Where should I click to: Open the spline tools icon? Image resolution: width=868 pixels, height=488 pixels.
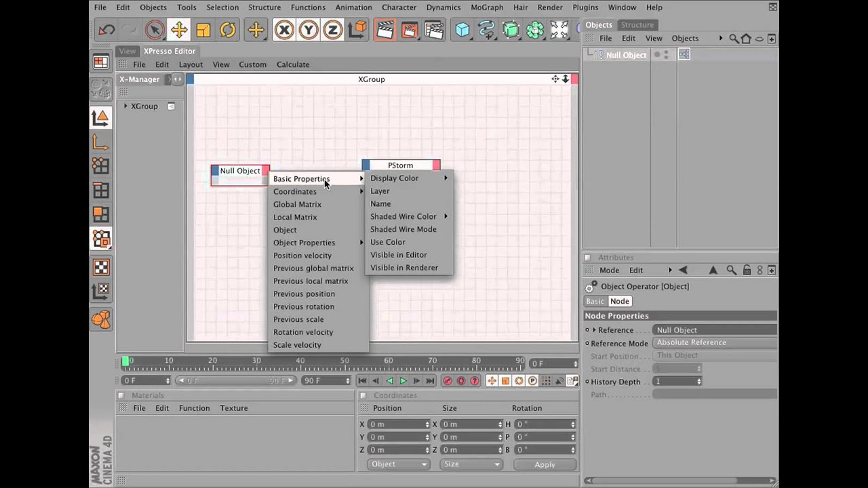click(487, 30)
